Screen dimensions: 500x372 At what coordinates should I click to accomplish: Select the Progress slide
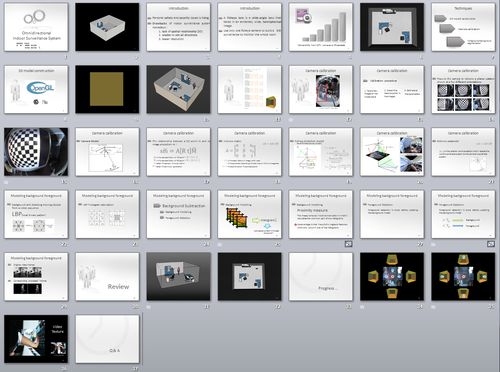coord(321,277)
